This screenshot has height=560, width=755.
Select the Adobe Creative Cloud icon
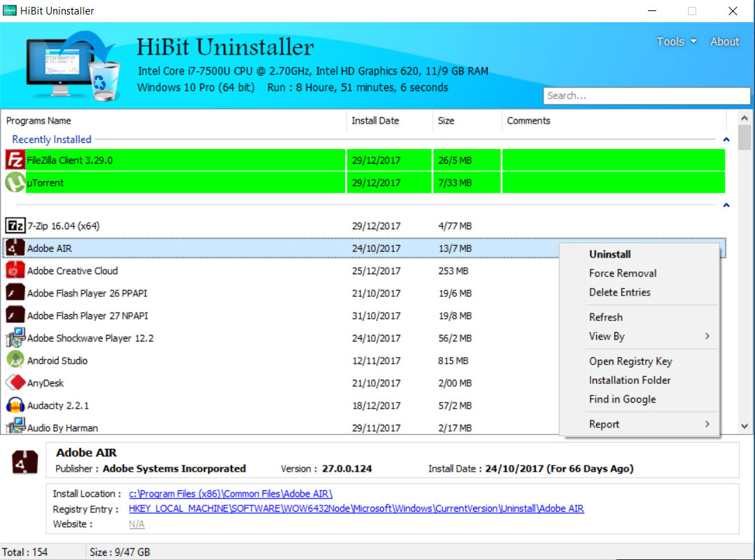coord(15,271)
